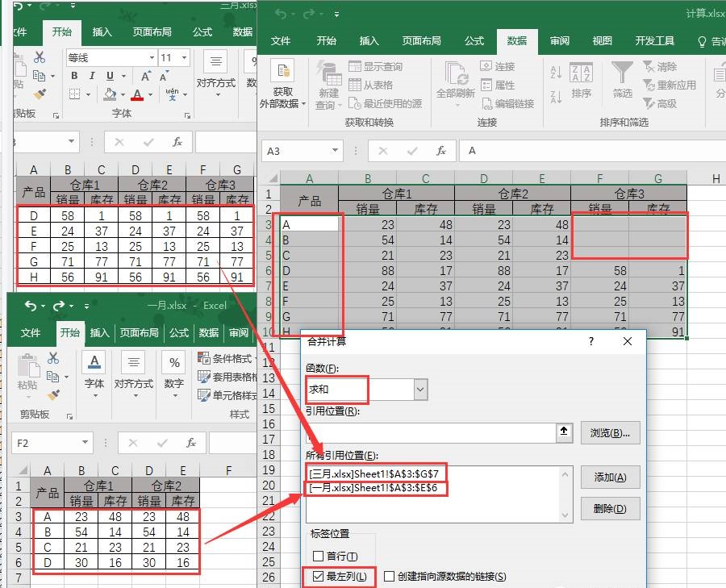Click the ? help button in 合并计算

(x=590, y=342)
